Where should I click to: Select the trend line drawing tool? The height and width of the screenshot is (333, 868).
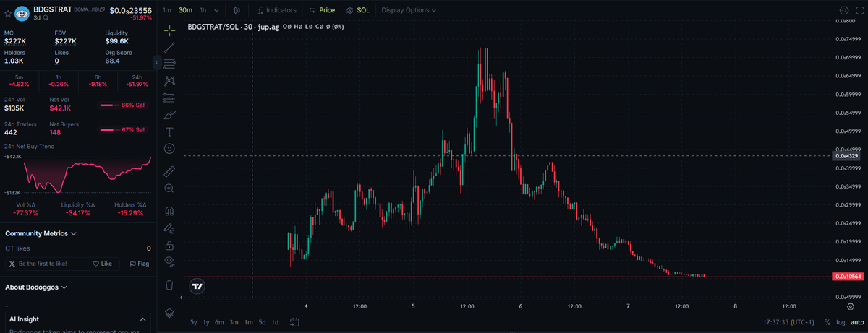[x=169, y=48]
